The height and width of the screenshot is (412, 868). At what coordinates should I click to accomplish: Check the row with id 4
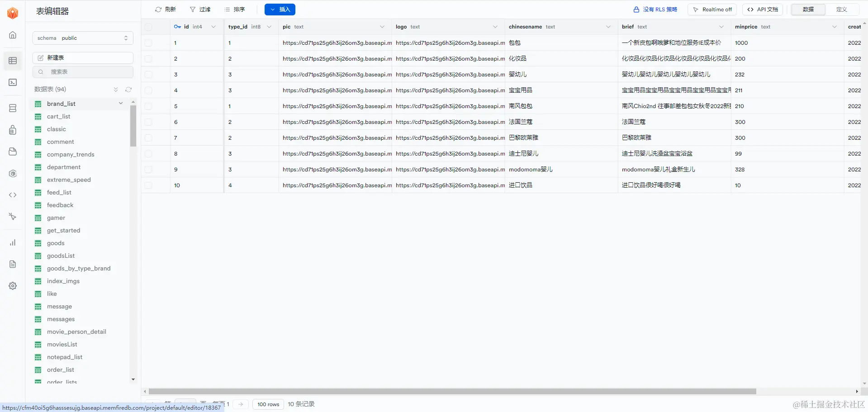pos(148,90)
